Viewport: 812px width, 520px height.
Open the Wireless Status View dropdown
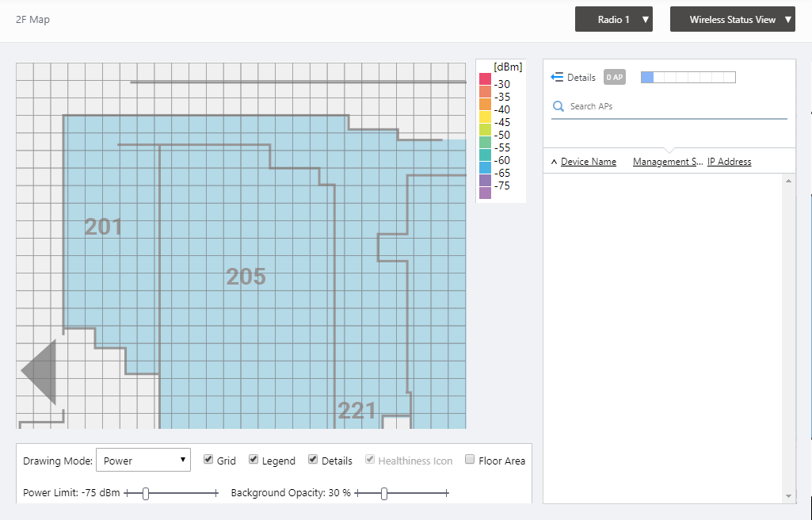pos(732,19)
